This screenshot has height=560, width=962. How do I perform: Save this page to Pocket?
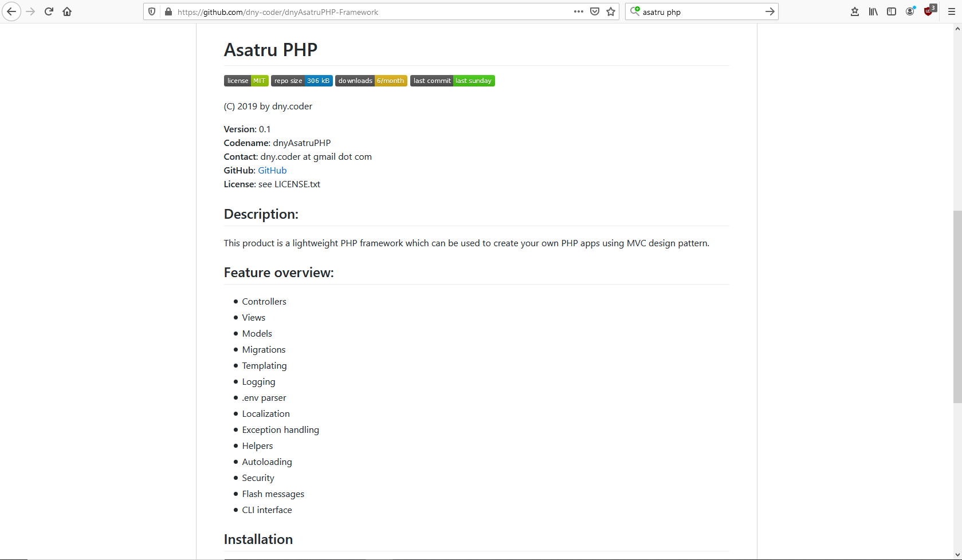coord(595,11)
